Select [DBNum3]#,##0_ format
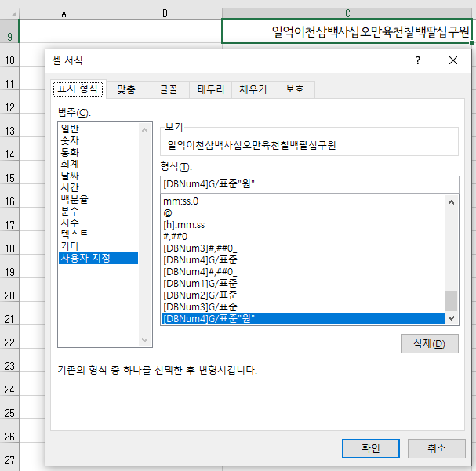 pos(303,248)
